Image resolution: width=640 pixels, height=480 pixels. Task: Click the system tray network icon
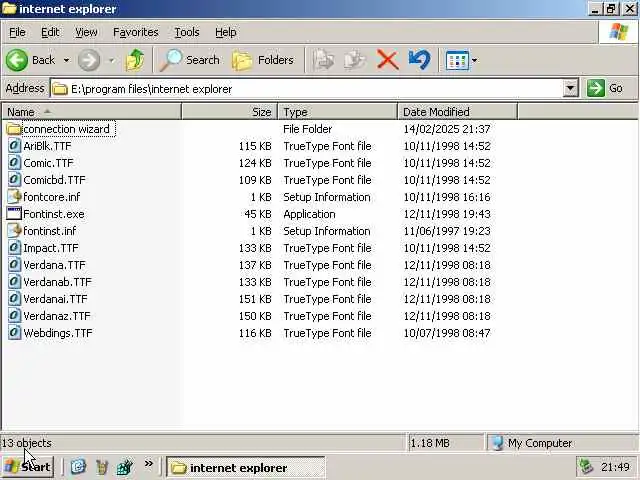pos(587,467)
